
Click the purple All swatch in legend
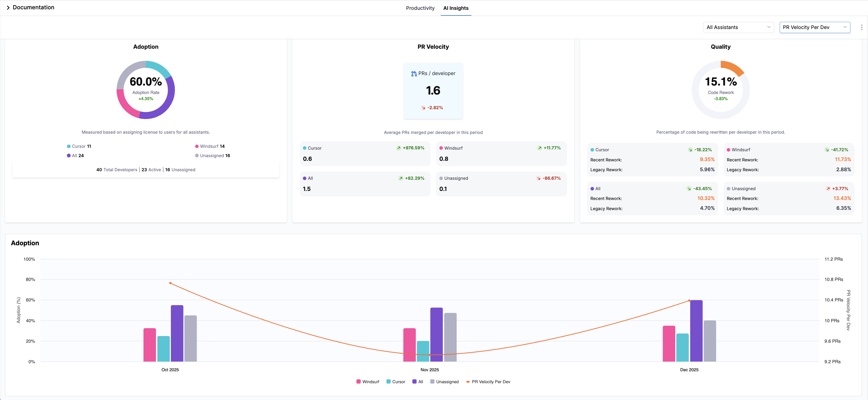(414, 381)
